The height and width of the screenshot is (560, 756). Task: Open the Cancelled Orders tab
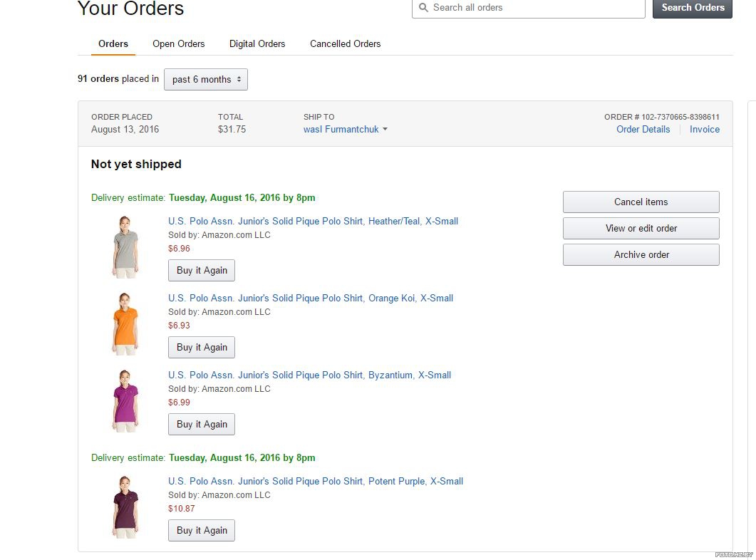[x=345, y=44]
